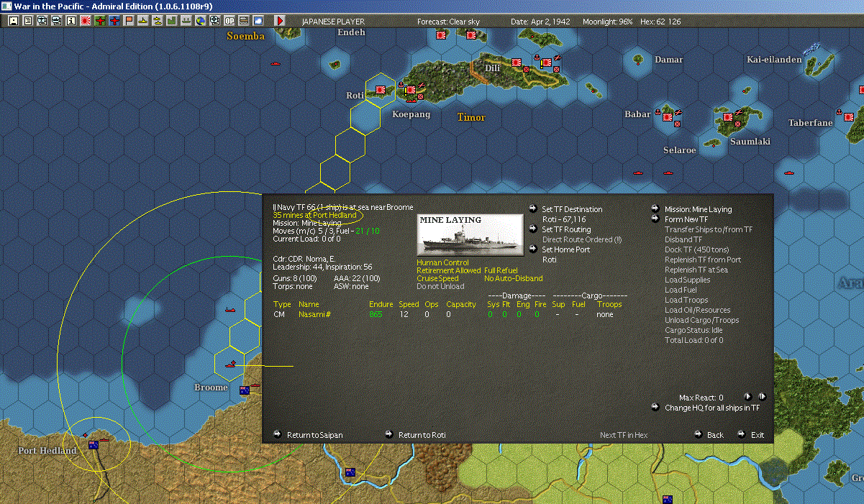Click Load Fuel option

coord(681,290)
